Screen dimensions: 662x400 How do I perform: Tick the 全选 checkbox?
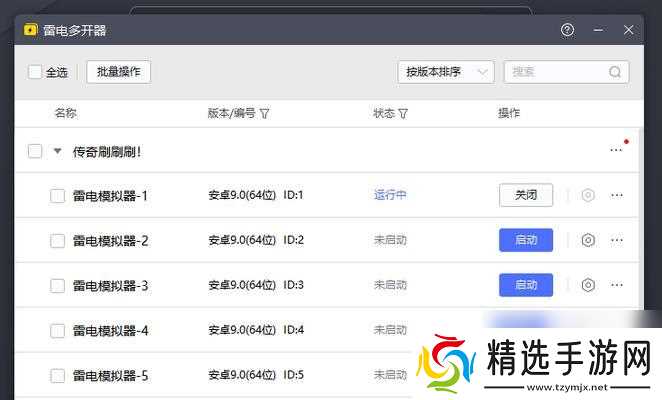(35, 72)
